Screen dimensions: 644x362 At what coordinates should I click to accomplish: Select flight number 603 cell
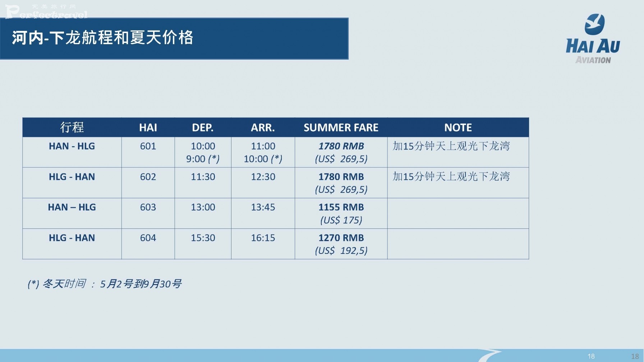pyautogui.click(x=148, y=213)
